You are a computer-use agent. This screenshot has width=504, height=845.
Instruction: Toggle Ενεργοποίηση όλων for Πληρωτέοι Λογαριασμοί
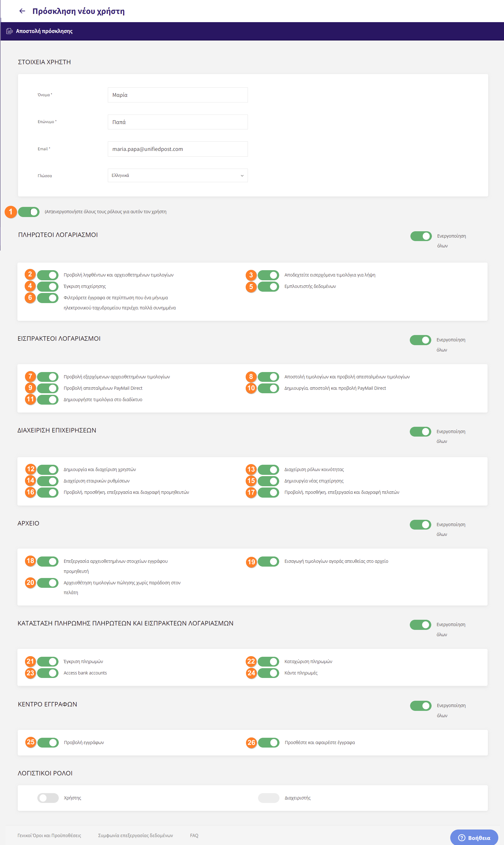click(x=421, y=236)
